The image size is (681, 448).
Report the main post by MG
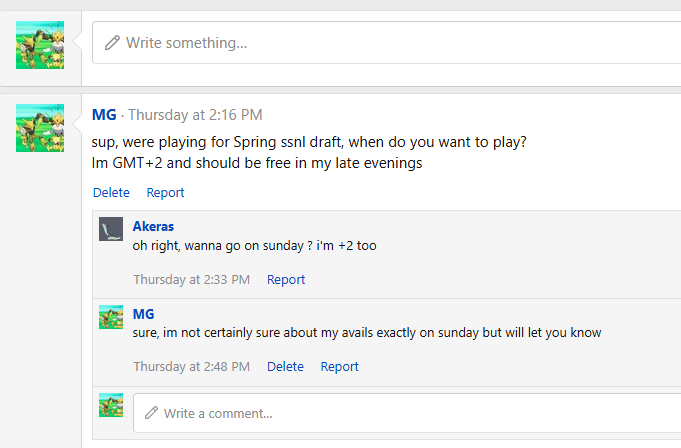[x=165, y=193]
